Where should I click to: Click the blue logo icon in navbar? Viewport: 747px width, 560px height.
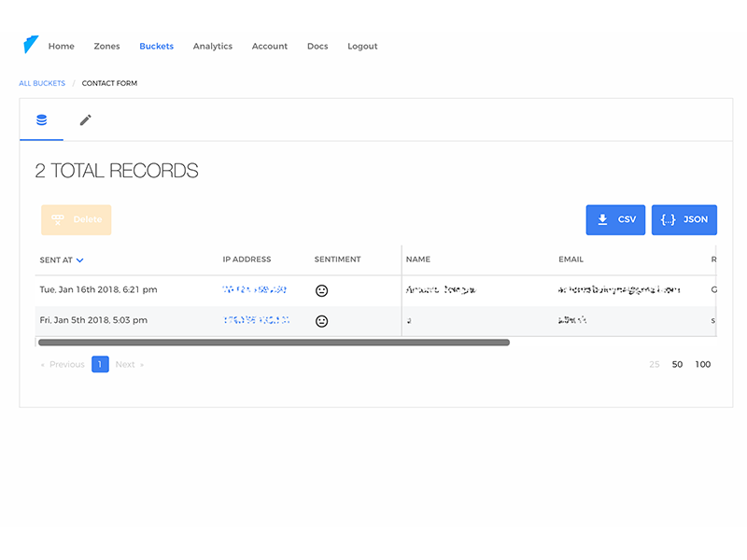coord(31,45)
